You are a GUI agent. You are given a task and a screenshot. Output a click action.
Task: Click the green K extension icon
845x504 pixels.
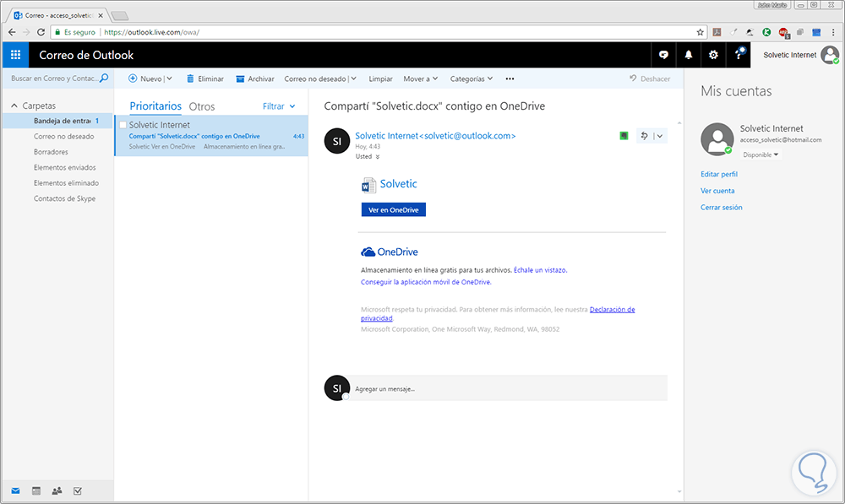[x=766, y=32]
